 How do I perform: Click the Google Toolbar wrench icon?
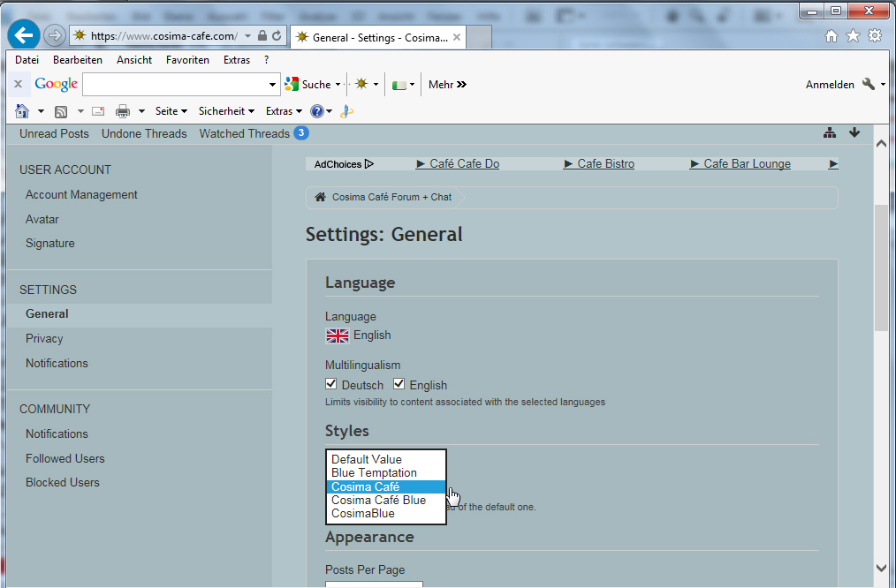coord(868,85)
